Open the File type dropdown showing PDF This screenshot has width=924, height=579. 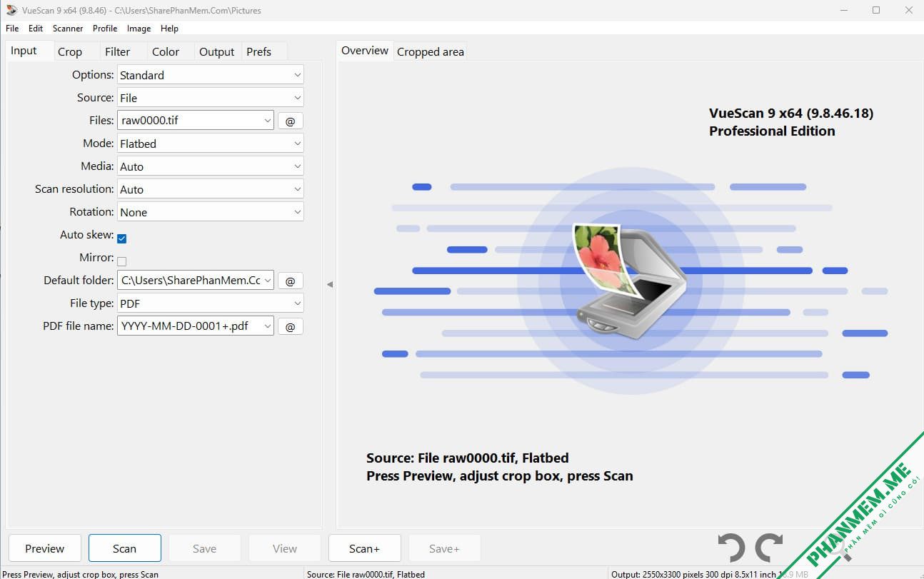(x=210, y=303)
